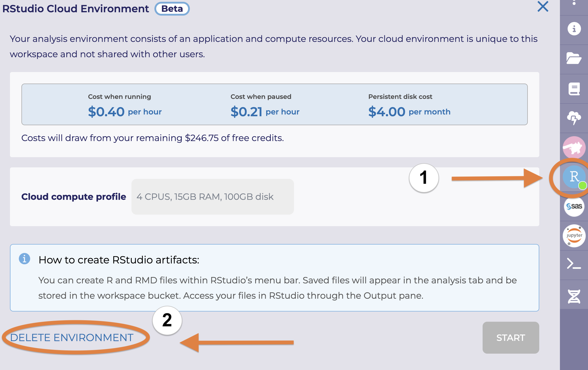Viewport: 588px width, 370px height.
Task: Open the workspace info icon in sidebar
Action: (x=574, y=29)
